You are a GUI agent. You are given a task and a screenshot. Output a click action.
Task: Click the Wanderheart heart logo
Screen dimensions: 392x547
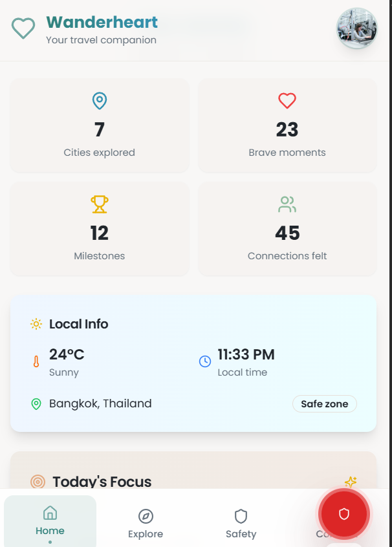point(23,28)
